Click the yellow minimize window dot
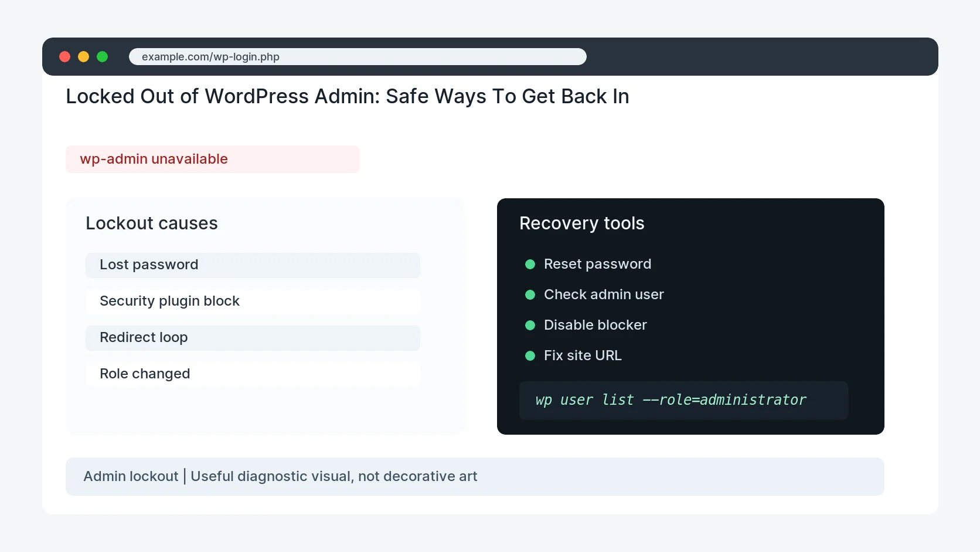The width and height of the screenshot is (980, 552). (x=84, y=56)
